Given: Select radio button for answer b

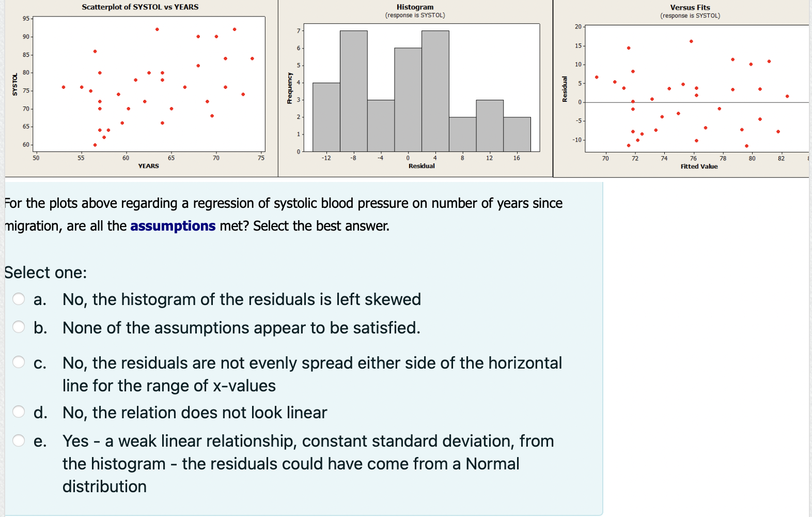Looking at the screenshot, I should [x=19, y=327].
